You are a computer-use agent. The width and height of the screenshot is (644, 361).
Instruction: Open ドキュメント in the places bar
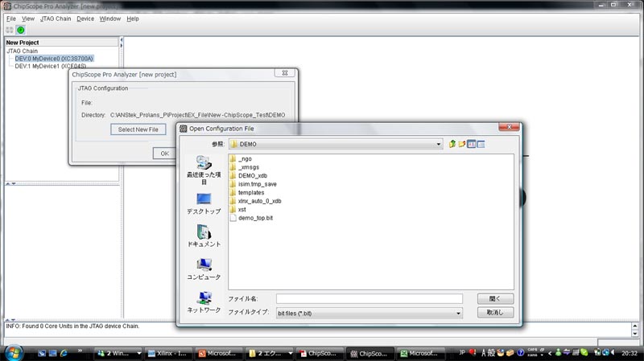(204, 236)
